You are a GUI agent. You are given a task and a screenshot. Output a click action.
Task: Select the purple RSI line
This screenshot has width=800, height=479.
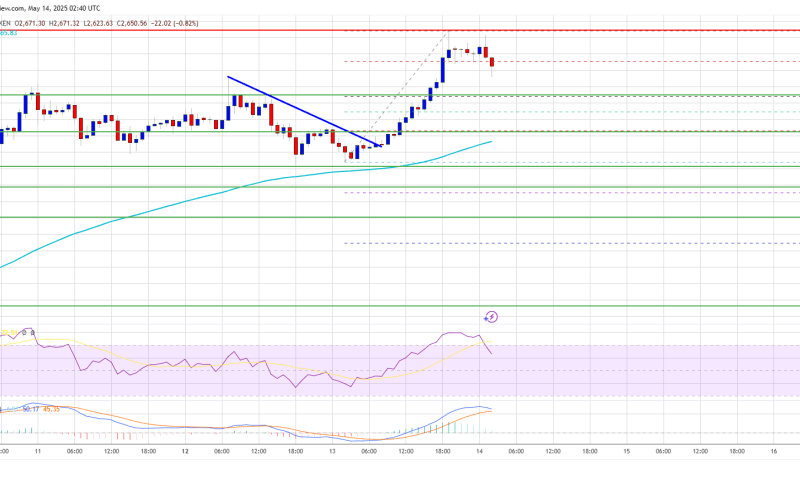pos(245,360)
